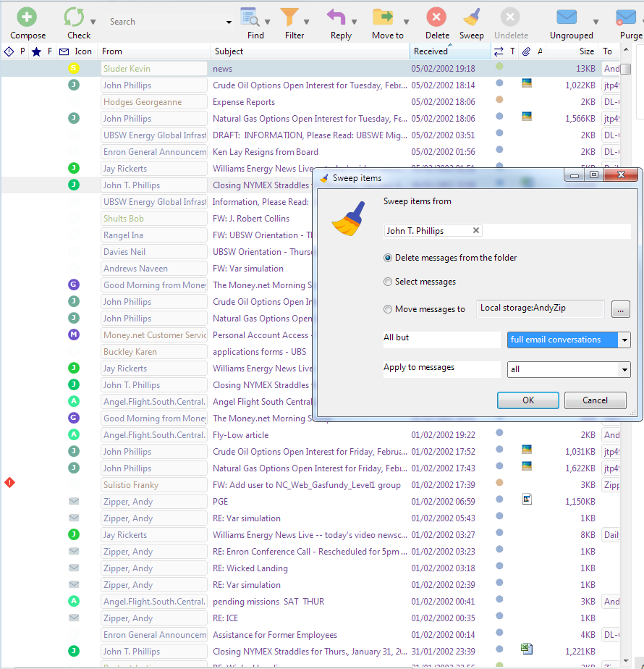Click the Compose new message icon
This screenshot has width=644, height=669.
[27, 18]
